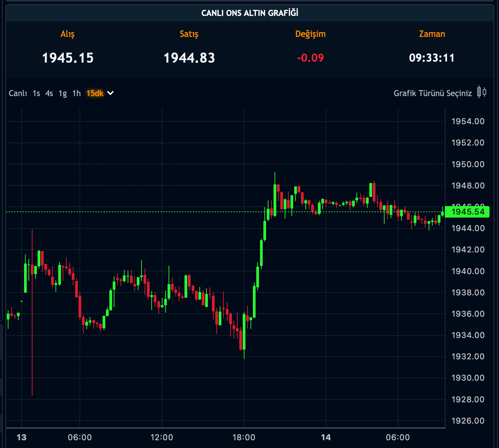Open the Grafik Türünü Seçiniz selector

click(433, 93)
